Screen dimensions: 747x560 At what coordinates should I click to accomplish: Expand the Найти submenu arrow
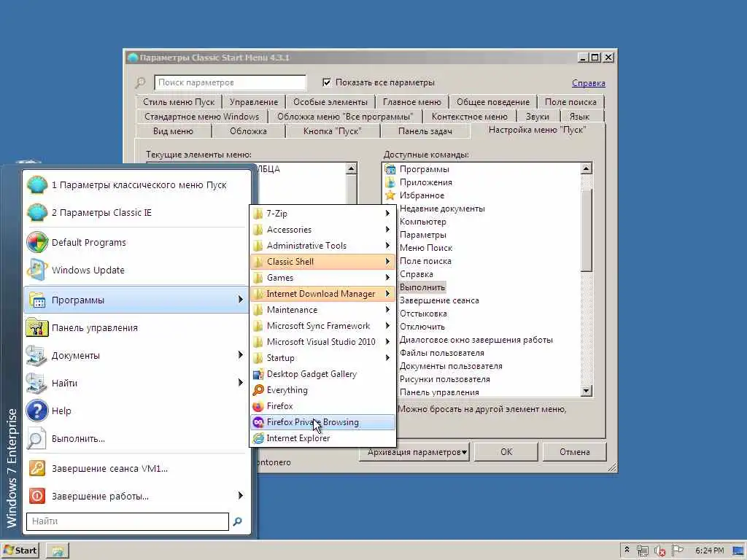click(x=240, y=382)
